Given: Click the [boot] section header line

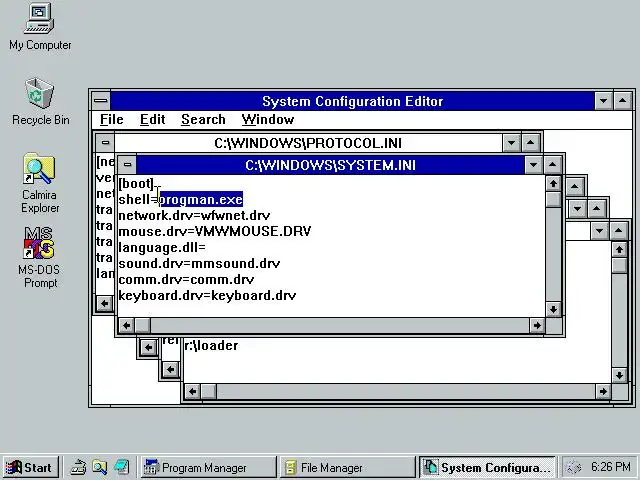Looking at the screenshot, I should 136,183.
